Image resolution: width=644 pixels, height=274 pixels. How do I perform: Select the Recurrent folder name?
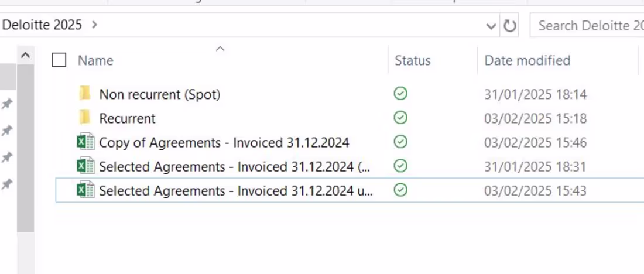point(127,118)
